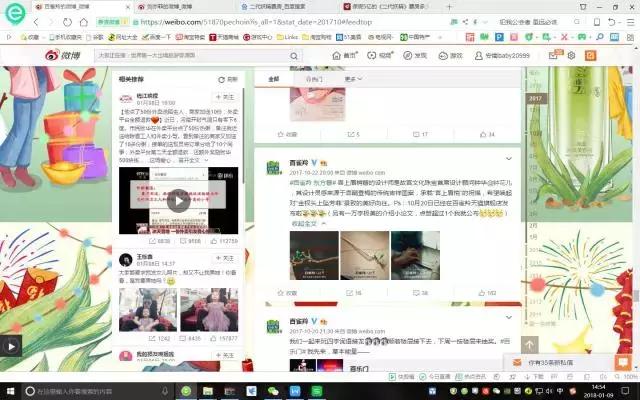Switch to the fourth browser tab
The image size is (640, 400).
click(388, 7)
